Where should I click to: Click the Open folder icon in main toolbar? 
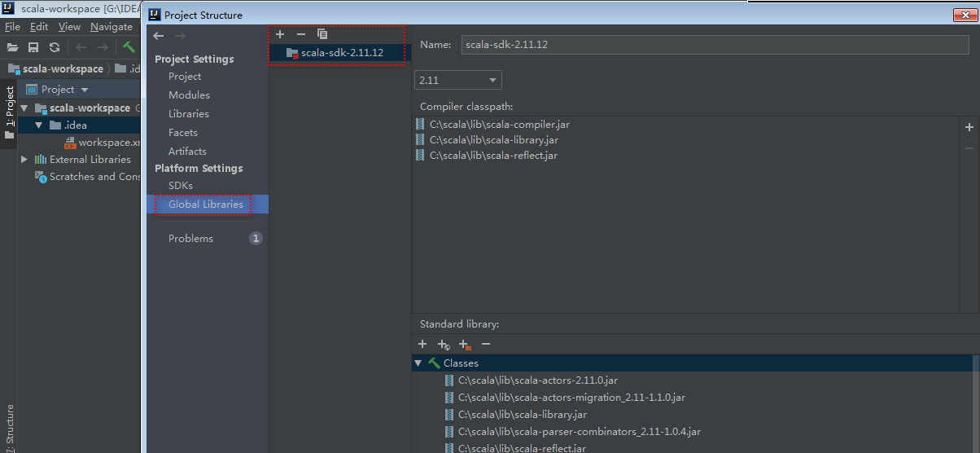pos(12,47)
